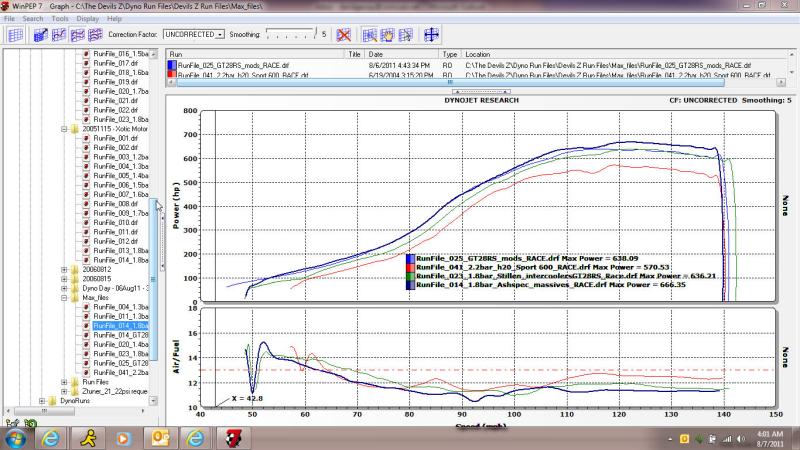Click the hand pan graph icon in toolbar

point(388,35)
